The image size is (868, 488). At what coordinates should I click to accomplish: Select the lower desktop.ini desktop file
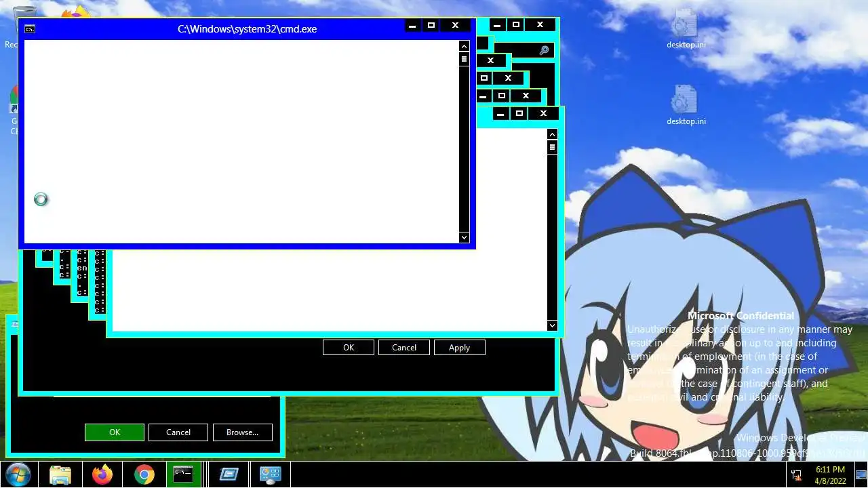(x=686, y=106)
